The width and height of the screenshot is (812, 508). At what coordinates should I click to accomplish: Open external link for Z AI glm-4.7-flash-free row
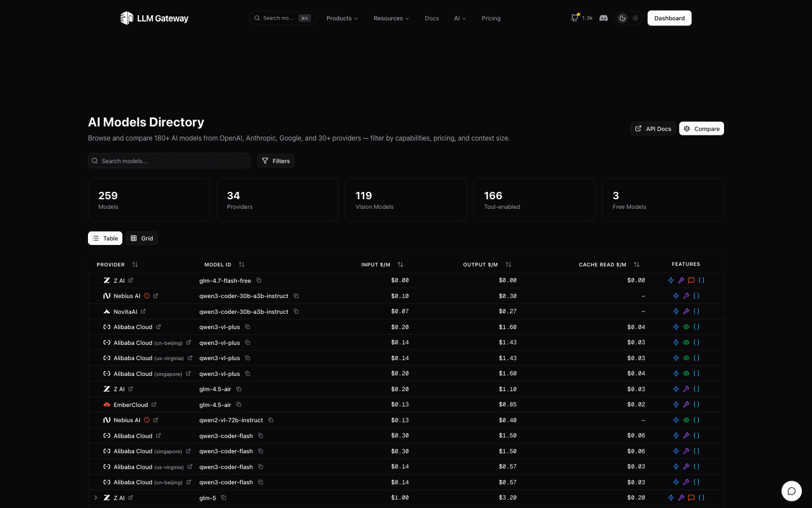(130, 281)
